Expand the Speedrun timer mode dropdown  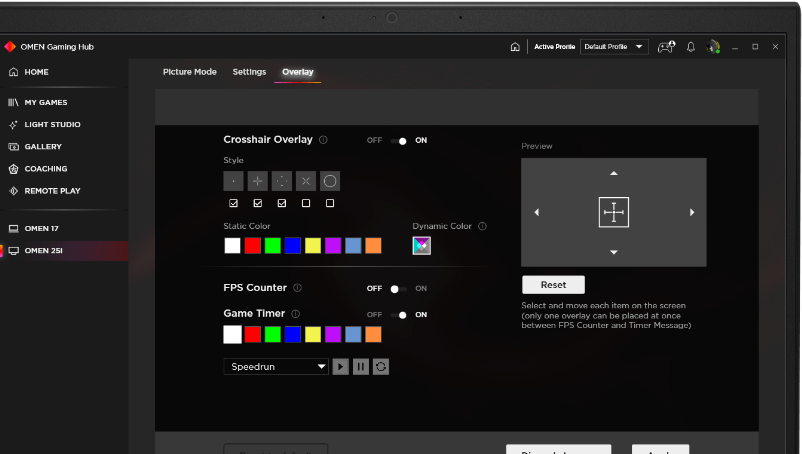[276, 367]
